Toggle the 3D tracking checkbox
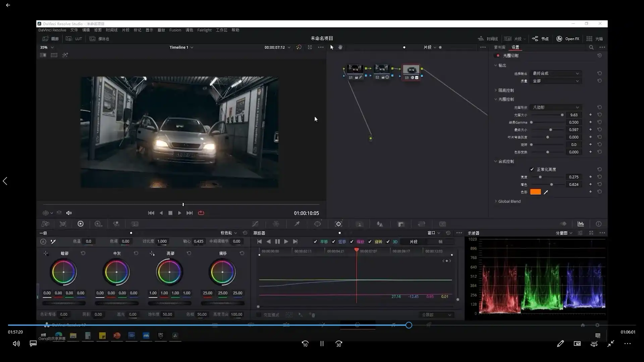 388,242
